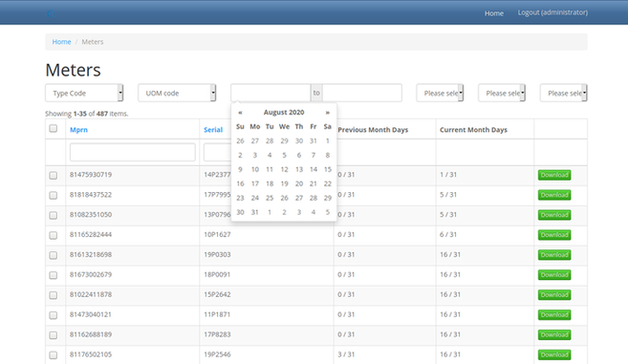The height and width of the screenshot is (364, 628).
Task: Click the August 2020 calendar title
Action: [284, 113]
